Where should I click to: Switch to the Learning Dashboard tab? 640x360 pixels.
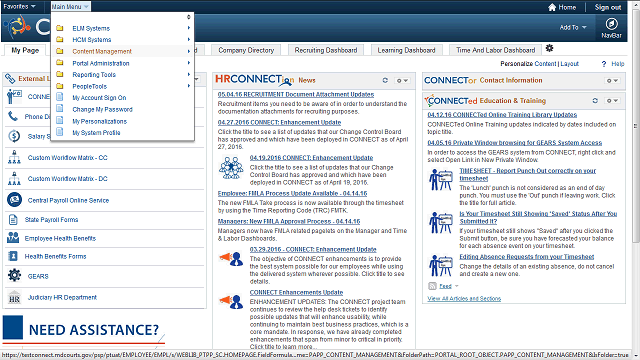(x=406, y=50)
